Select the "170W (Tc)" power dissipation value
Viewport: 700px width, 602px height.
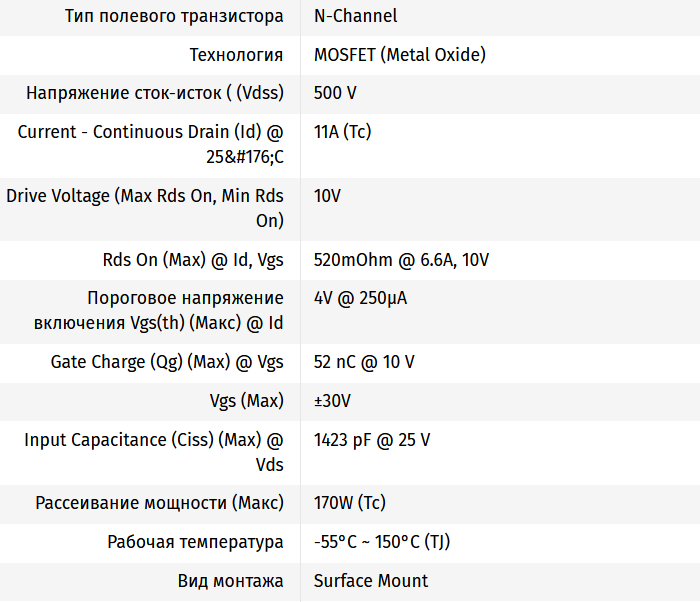point(349,503)
